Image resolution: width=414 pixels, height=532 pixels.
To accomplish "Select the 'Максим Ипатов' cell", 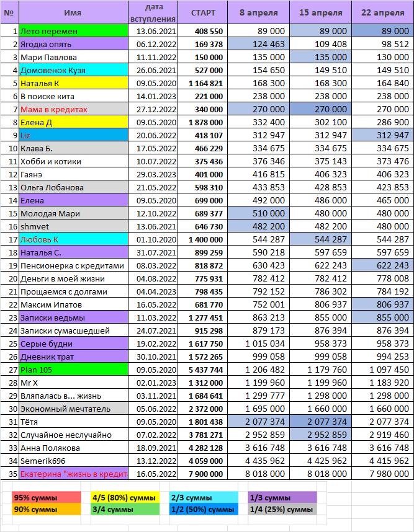I will [73, 304].
